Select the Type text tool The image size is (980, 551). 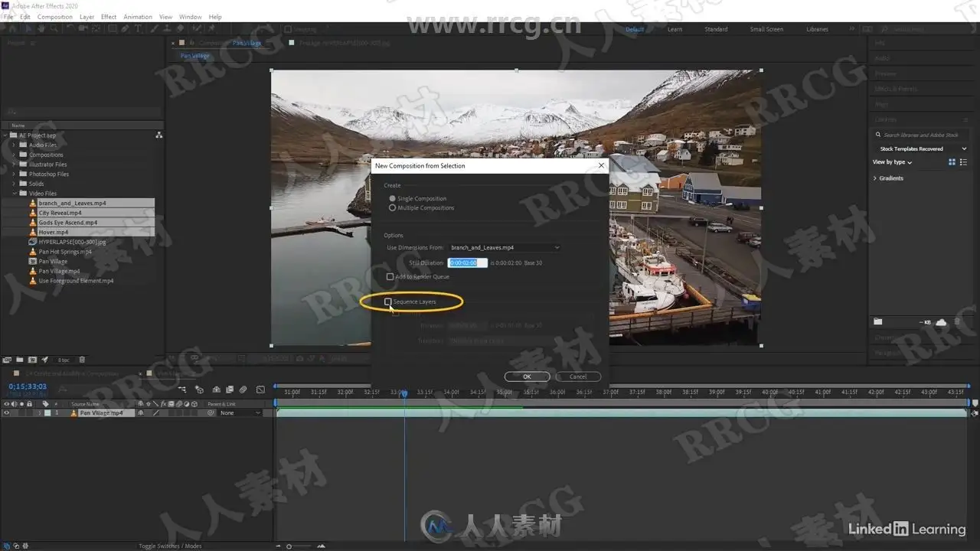(138, 28)
